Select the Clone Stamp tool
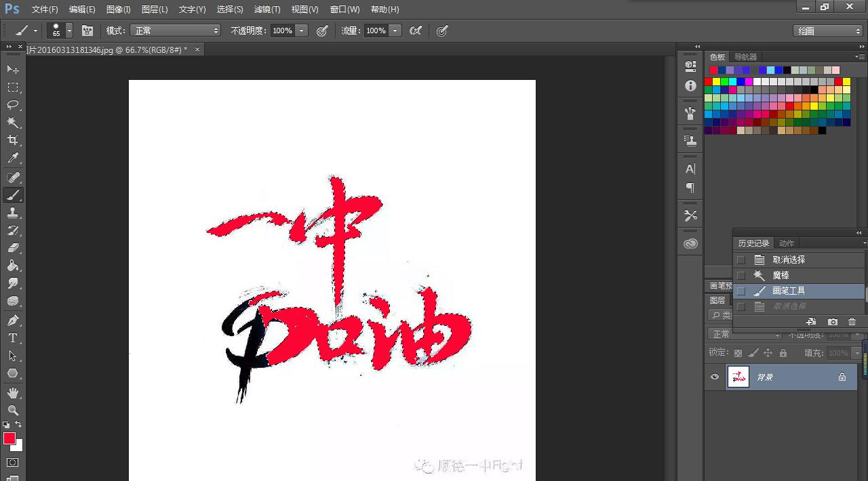The height and width of the screenshot is (481, 868). [x=14, y=213]
